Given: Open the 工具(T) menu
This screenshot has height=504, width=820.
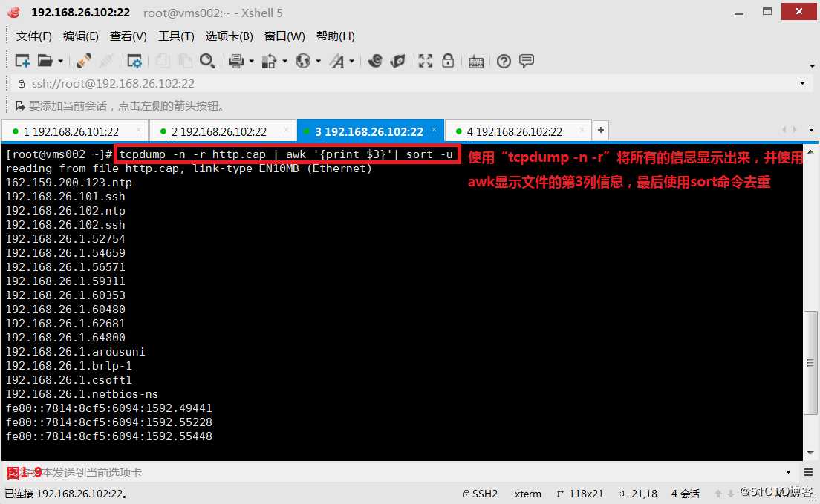Looking at the screenshot, I should 176,36.
